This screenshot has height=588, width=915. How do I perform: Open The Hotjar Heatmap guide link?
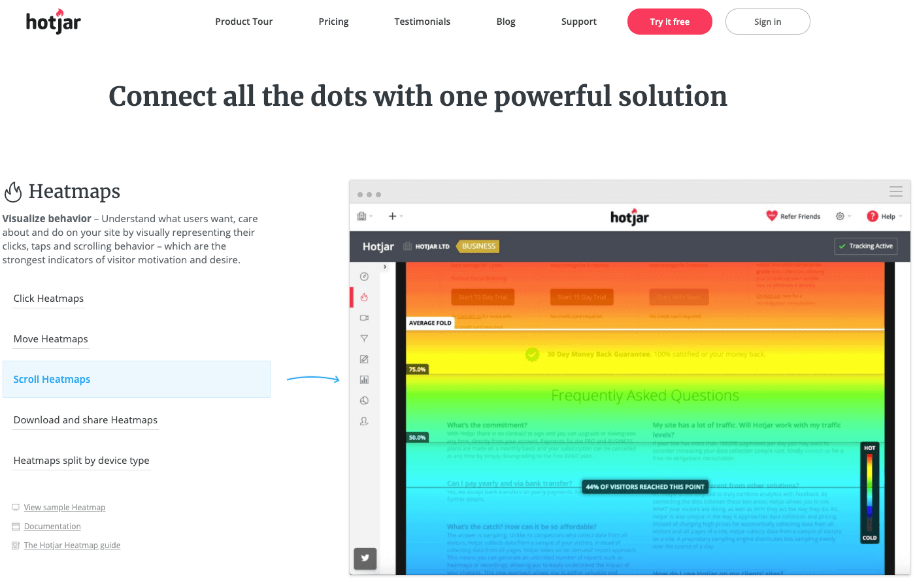[x=72, y=546]
